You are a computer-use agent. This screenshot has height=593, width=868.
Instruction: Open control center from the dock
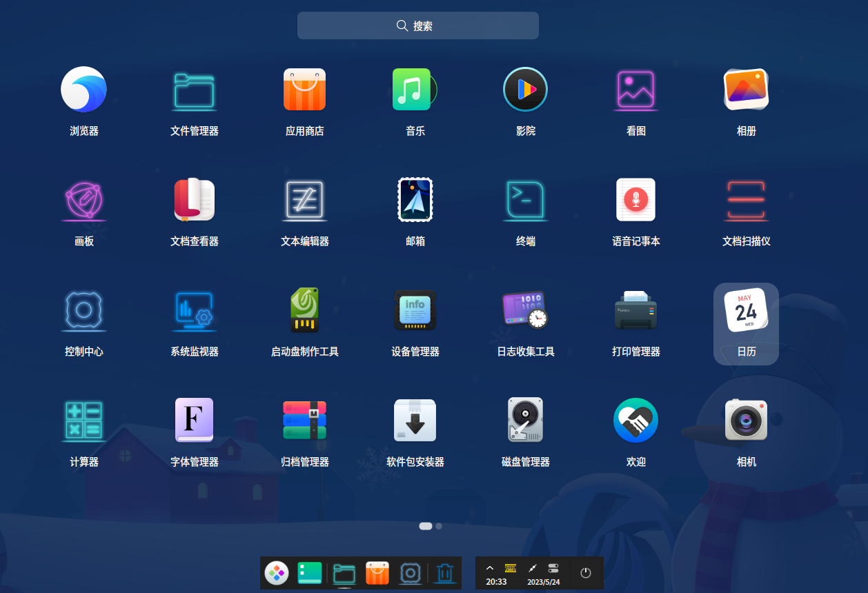coord(411,573)
